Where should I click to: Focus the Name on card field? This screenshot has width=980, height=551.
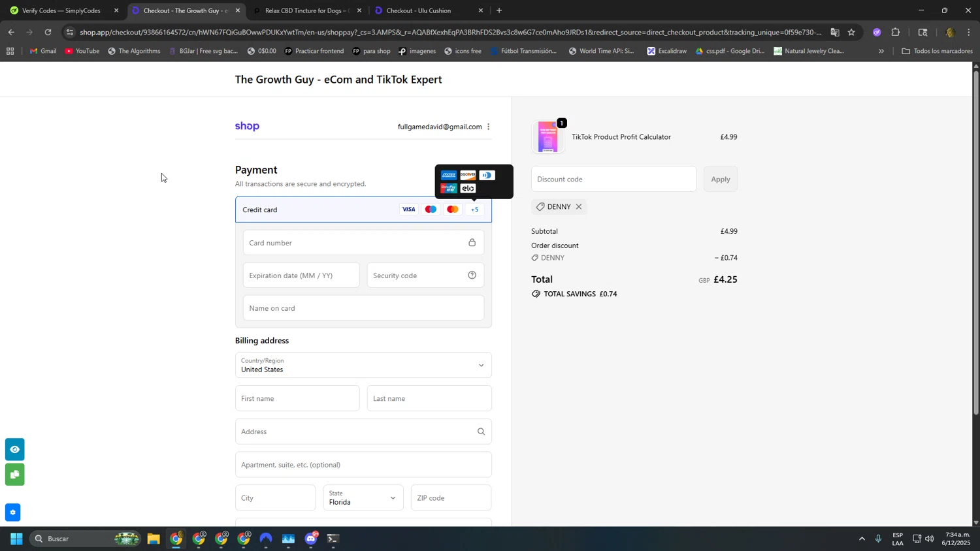363,308
